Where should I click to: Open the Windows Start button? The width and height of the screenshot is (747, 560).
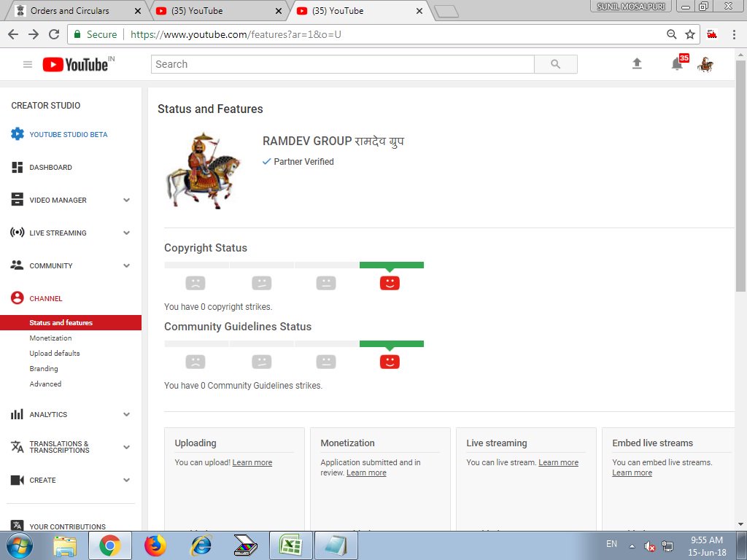pos(19,545)
